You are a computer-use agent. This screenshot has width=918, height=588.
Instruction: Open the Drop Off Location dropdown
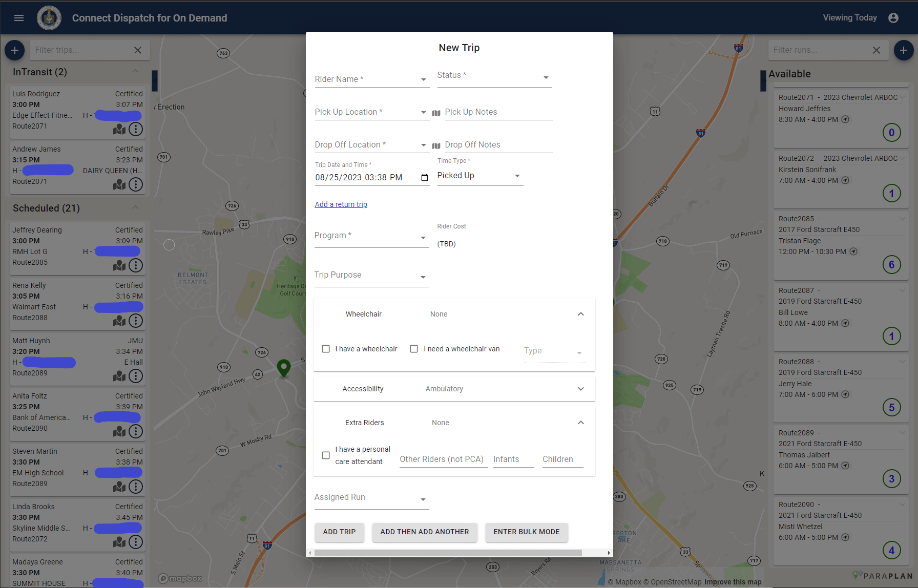pos(372,145)
